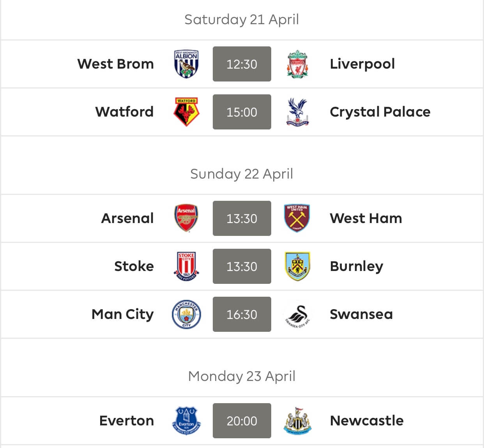Click the West Ham hammers crest

(297, 218)
